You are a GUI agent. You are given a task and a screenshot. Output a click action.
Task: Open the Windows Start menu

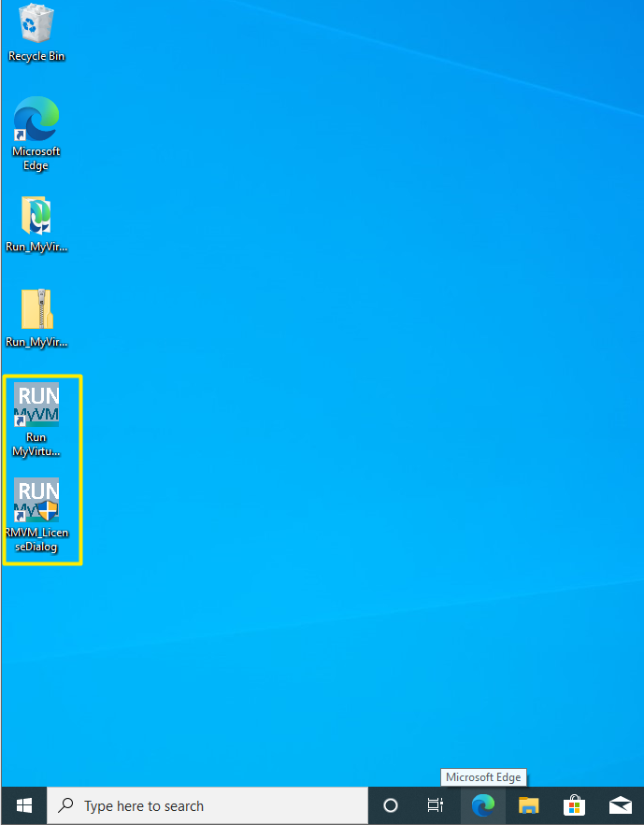(23, 805)
